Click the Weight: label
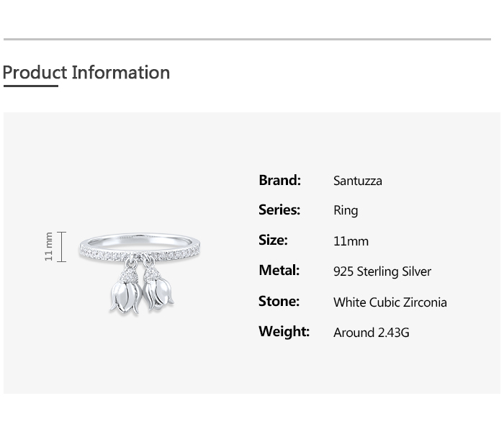Screen dimensions: 504x437 pyautogui.click(x=284, y=332)
